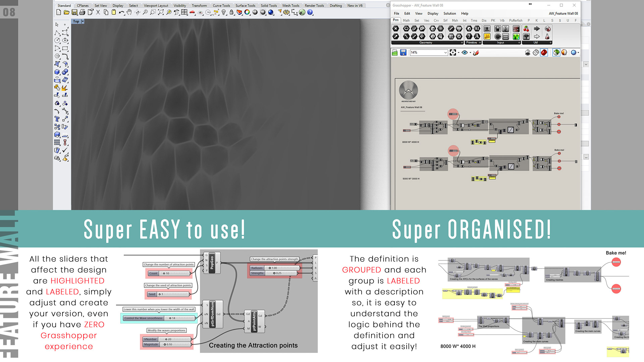The width and height of the screenshot is (644, 362).
Task: Open the Rhino Options gear icon
Action: click(x=286, y=12)
